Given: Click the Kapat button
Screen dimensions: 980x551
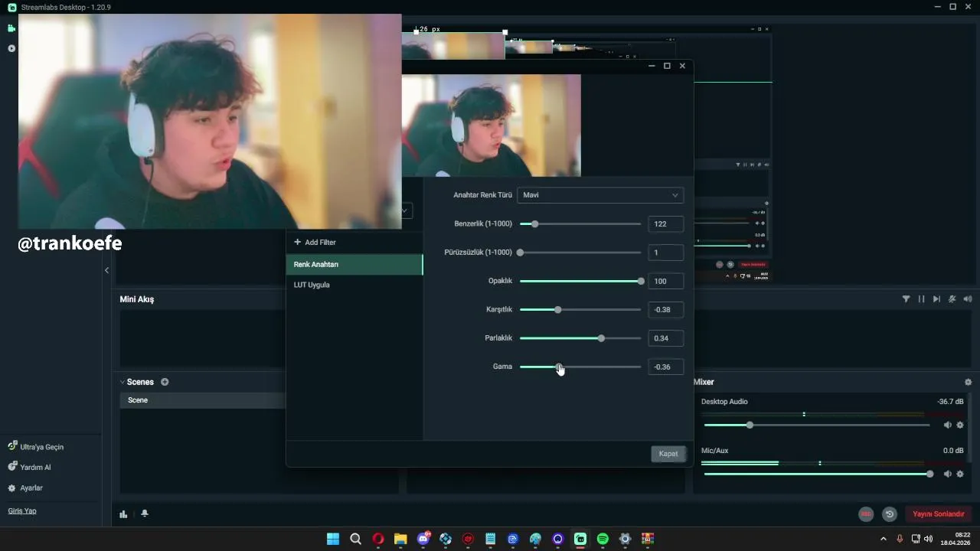Looking at the screenshot, I should click(668, 454).
